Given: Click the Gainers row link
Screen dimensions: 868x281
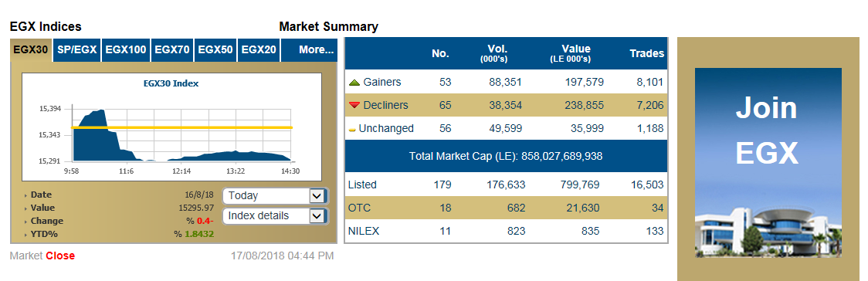Looking at the screenshot, I should (x=382, y=83).
